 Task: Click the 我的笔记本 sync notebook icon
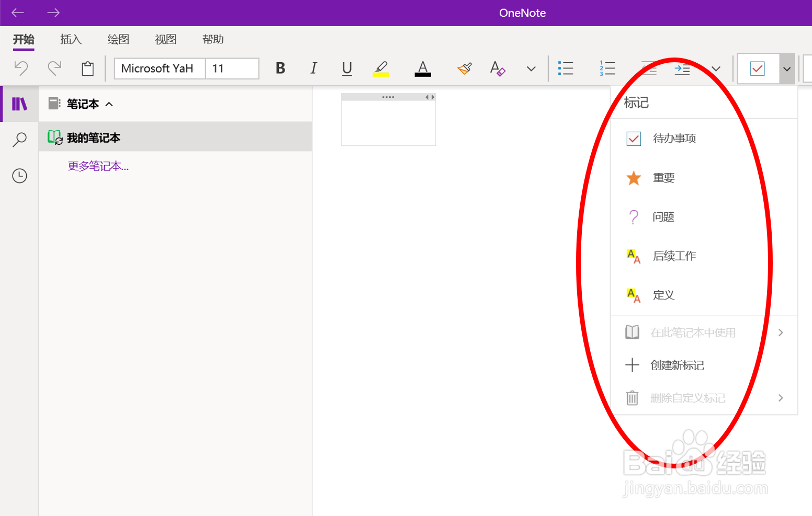coord(55,137)
